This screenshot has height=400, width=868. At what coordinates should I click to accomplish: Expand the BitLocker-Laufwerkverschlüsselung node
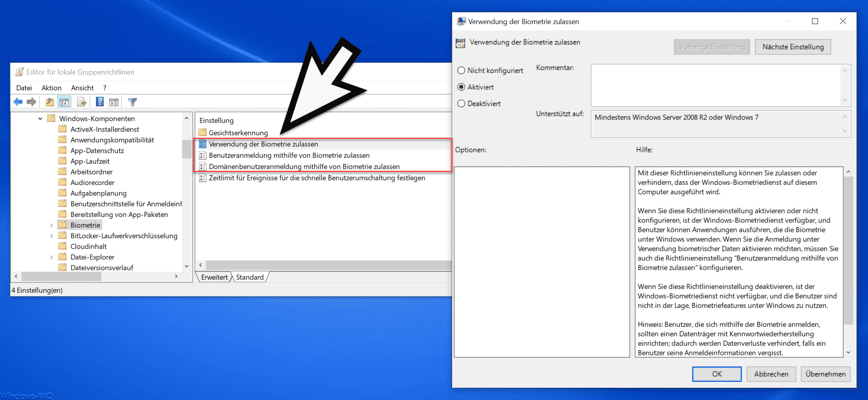click(x=51, y=236)
